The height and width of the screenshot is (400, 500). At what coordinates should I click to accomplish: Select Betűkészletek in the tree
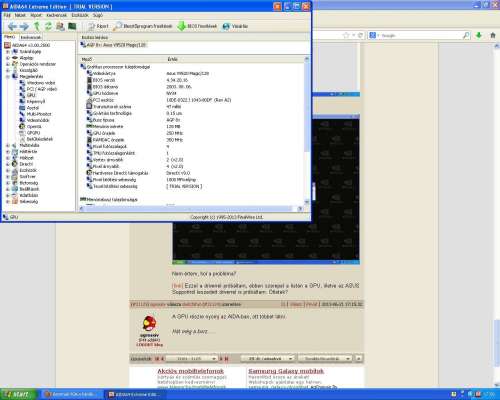pyautogui.click(x=36, y=139)
